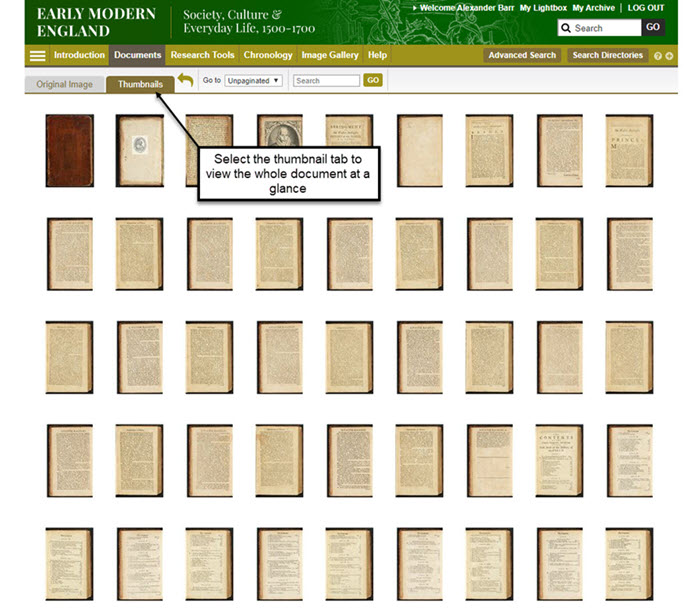Open the Help menu
Image resolution: width=700 pixels, height=610 pixels.
tap(377, 55)
